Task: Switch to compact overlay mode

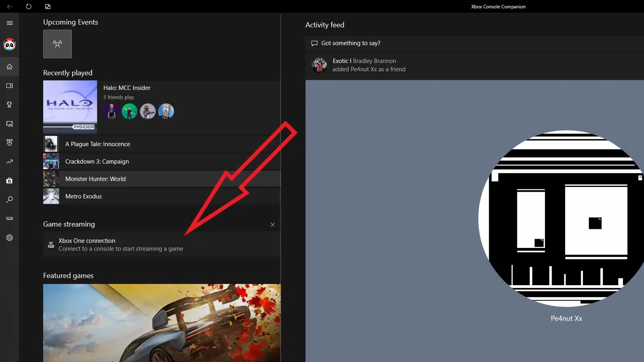Action: [48, 6]
